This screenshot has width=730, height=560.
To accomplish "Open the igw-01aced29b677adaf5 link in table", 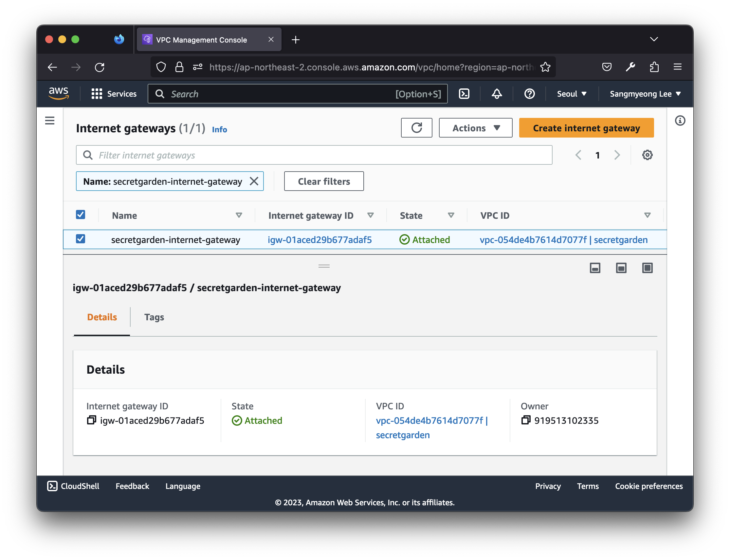I will tap(319, 240).
